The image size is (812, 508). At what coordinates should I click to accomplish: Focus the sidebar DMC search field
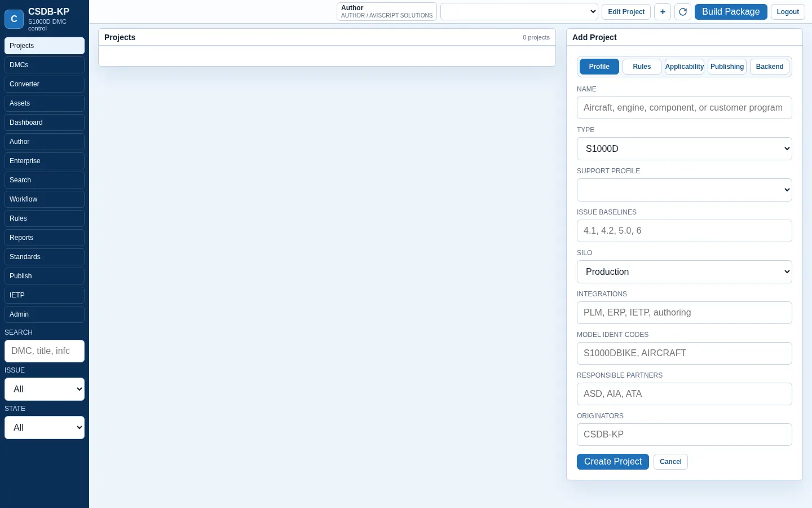tap(45, 351)
